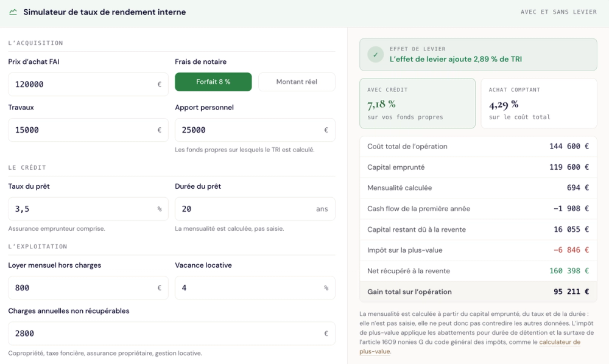This screenshot has height=364, width=609.
Task: Click the AVEC ET SANS LEVIER label
Action: (x=558, y=12)
